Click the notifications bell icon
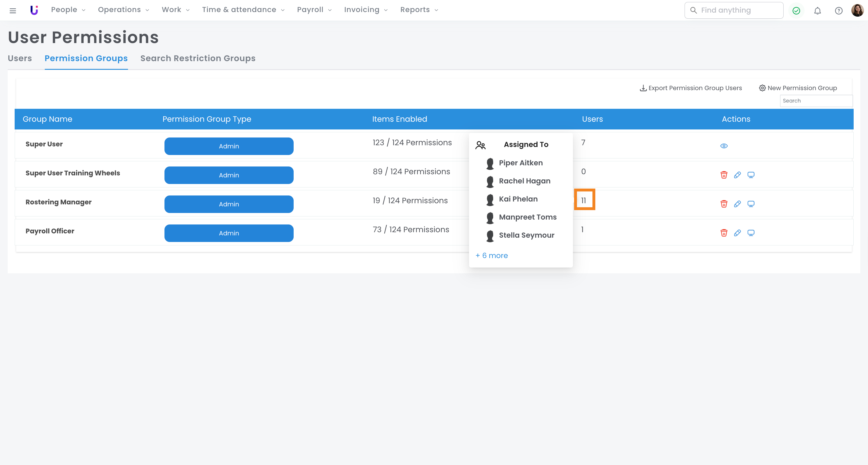This screenshot has height=465, width=868. pos(817,10)
